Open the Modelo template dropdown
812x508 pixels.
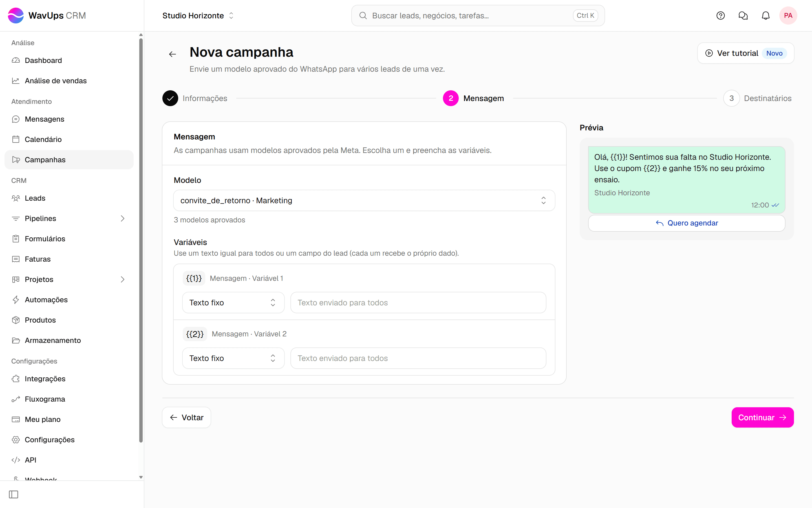point(364,201)
